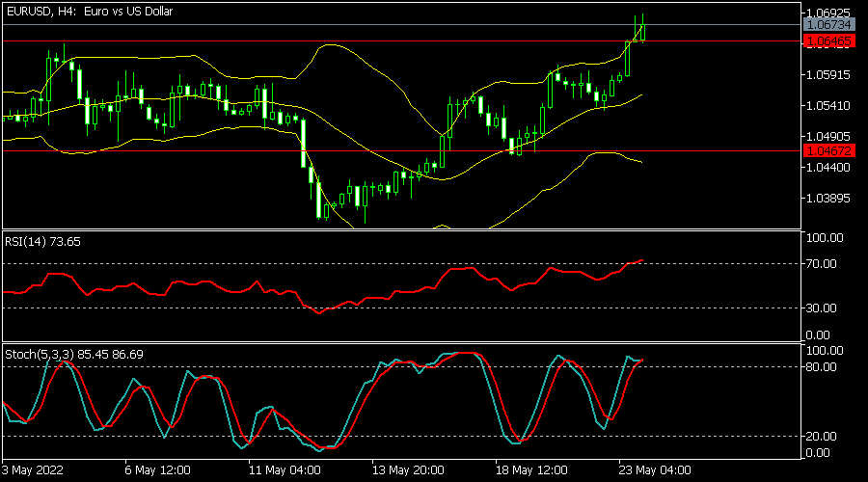Click the 13 May 20:00 time label
This screenshot has width=868, height=482.
coord(408,470)
